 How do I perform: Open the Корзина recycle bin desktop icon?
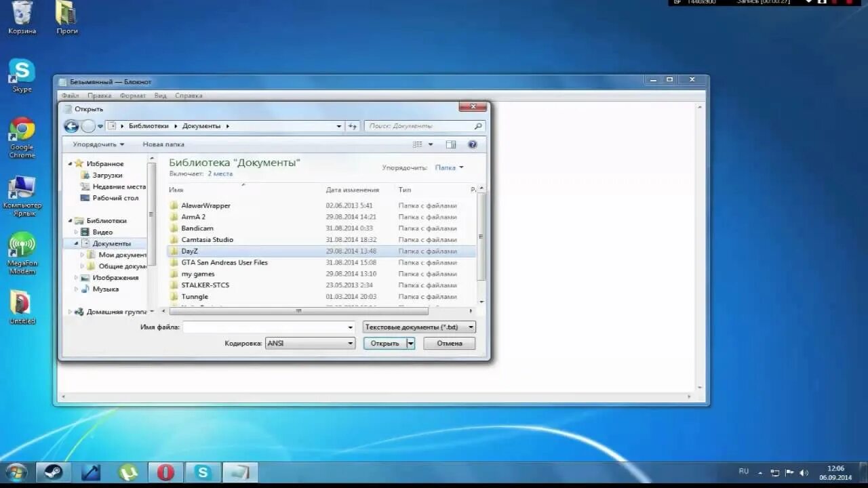pos(22,17)
